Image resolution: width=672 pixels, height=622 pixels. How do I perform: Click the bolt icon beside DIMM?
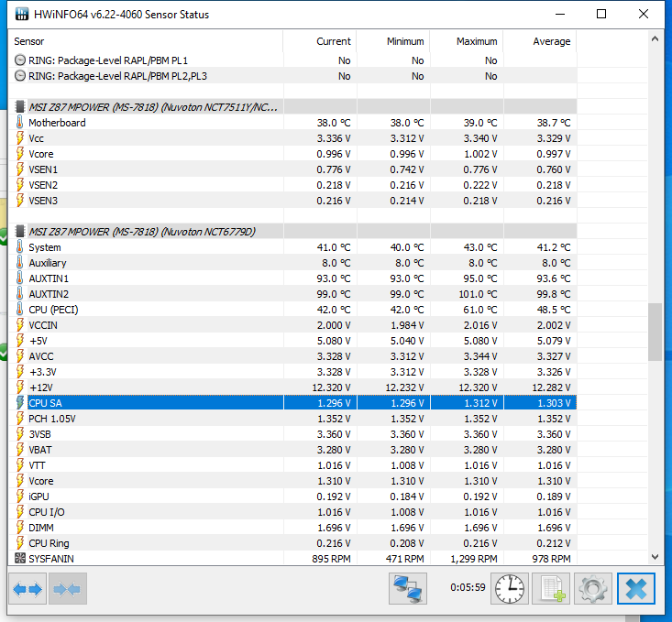[x=20, y=528]
